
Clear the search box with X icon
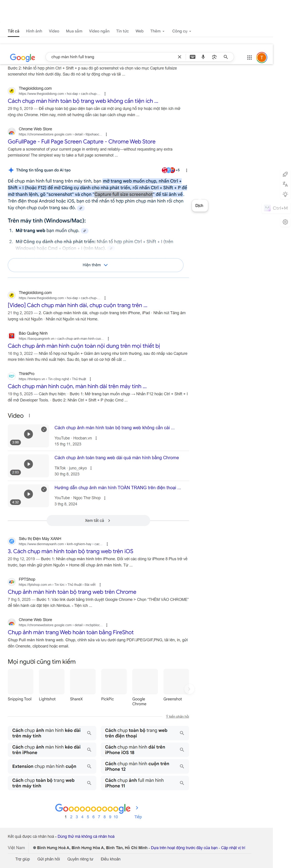[x=179, y=57]
